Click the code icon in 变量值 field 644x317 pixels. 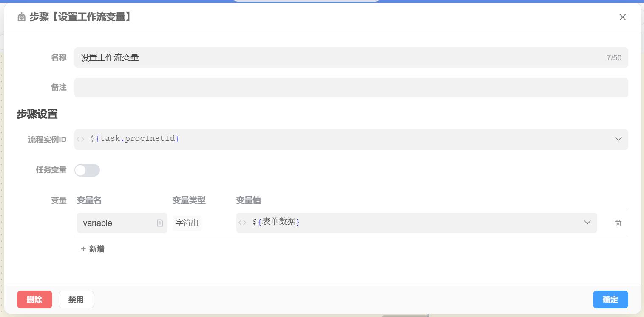tap(242, 223)
